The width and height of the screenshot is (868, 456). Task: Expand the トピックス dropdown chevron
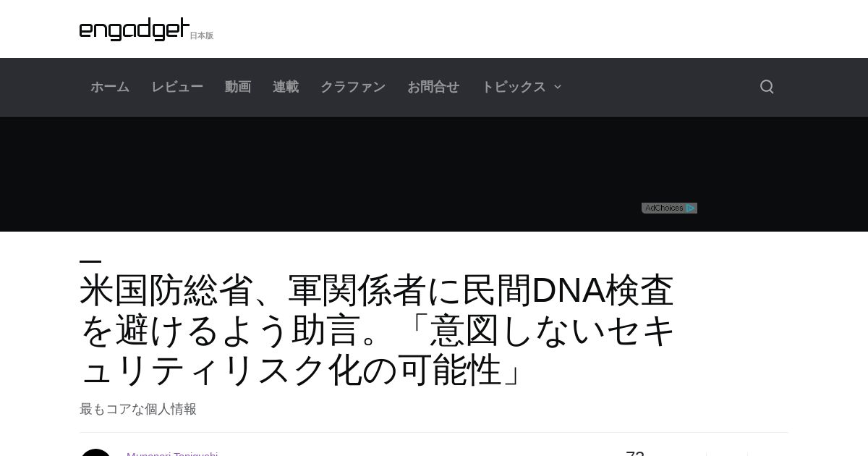click(558, 87)
